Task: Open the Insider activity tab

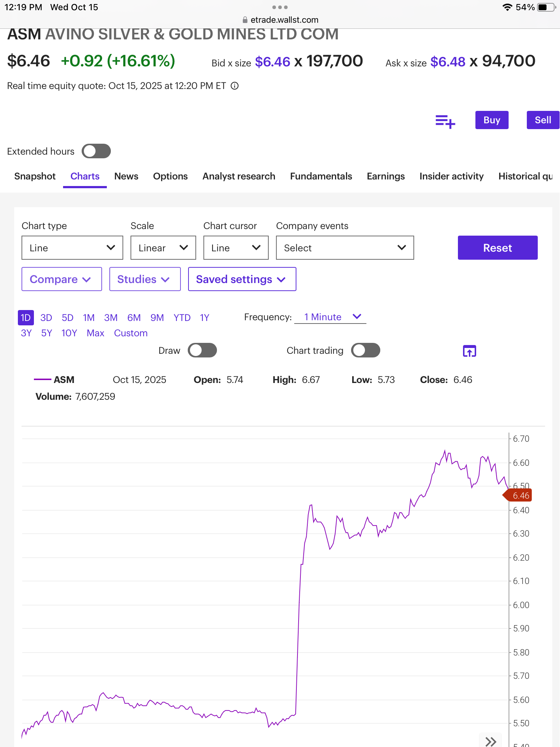Action: tap(451, 176)
